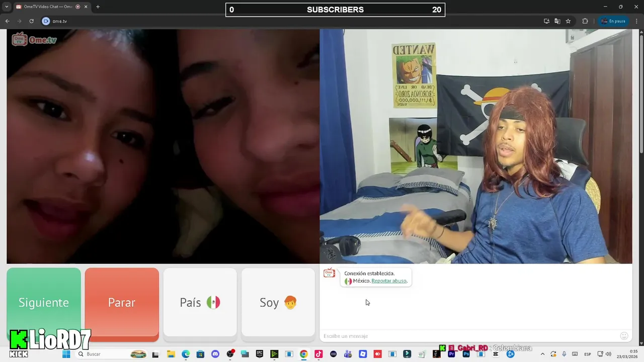This screenshot has height=362, width=644.
Task: Open the Windows Start menu
Action: pyautogui.click(x=66, y=354)
